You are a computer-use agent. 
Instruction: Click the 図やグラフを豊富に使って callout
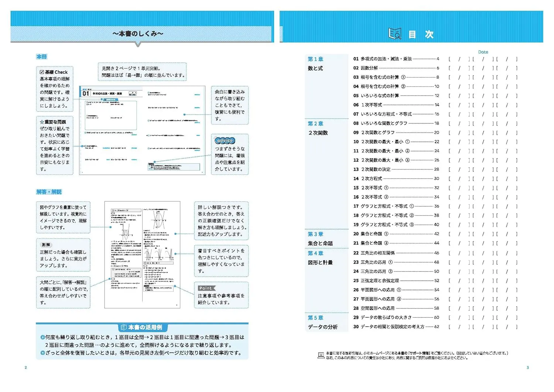63,217
